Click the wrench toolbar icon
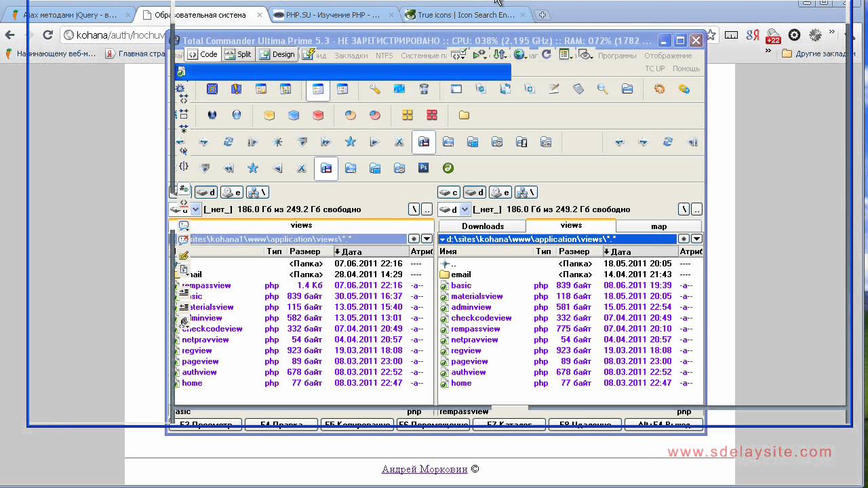The image size is (868, 488). click(x=375, y=89)
